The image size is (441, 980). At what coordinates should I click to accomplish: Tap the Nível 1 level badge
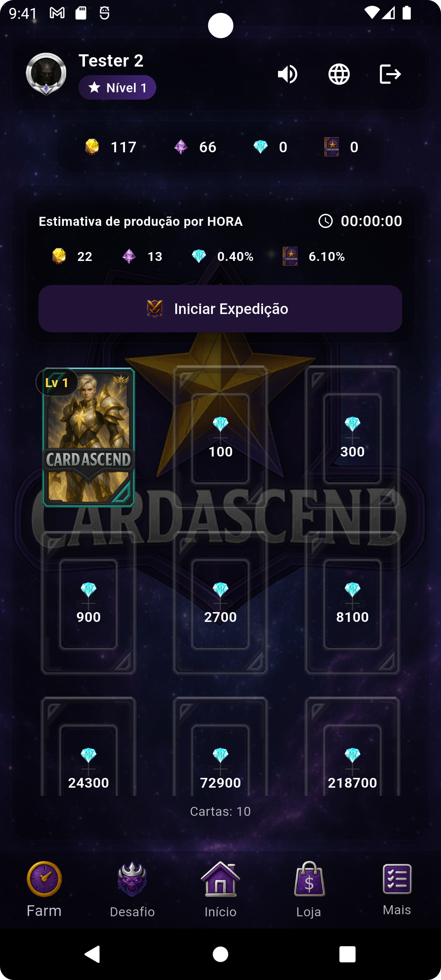click(x=117, y=87)
